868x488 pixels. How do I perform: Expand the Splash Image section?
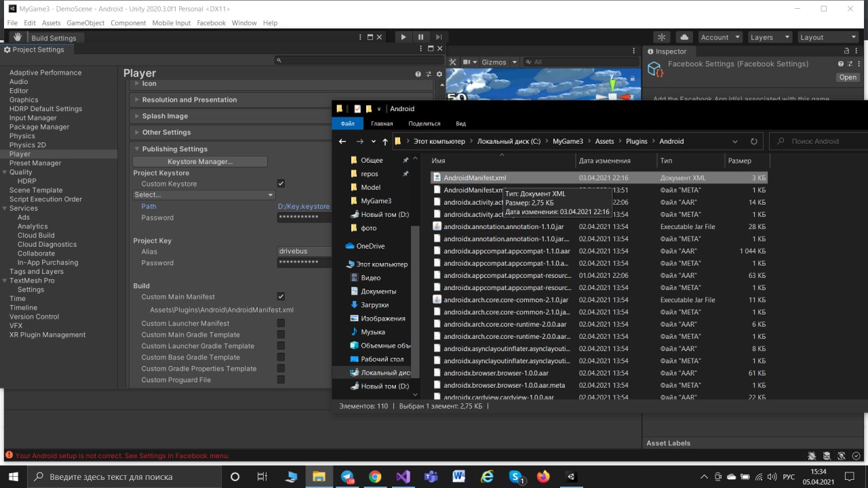pos(281,116)
